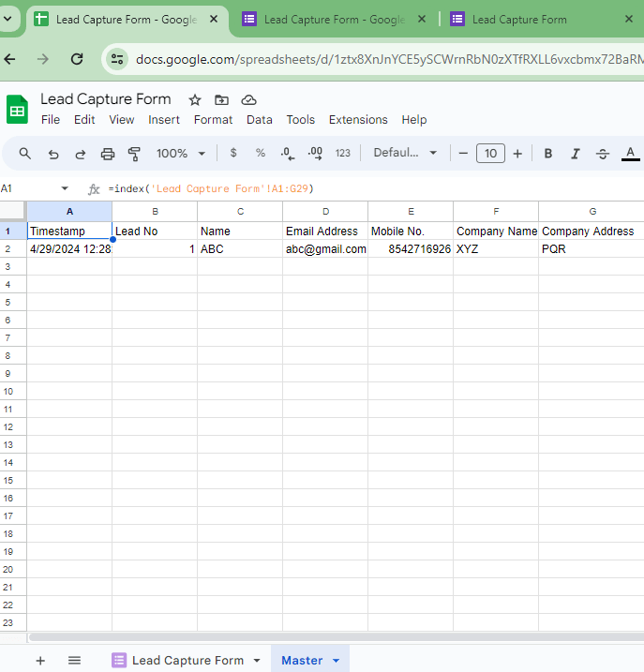Undo the last action
Viewport: 644px width, 672px height.
pos(53,154)
